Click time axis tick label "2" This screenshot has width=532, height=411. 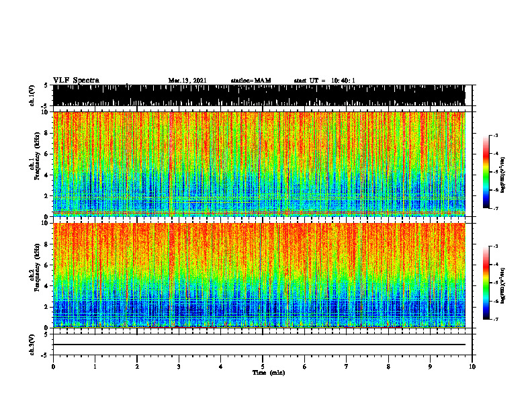pyautogui.click(x=137, y=367)
